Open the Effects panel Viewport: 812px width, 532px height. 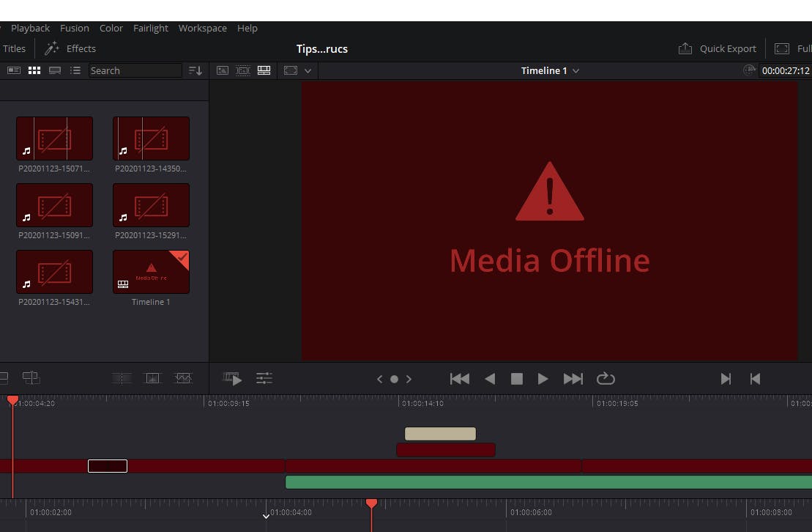[71, 48]
